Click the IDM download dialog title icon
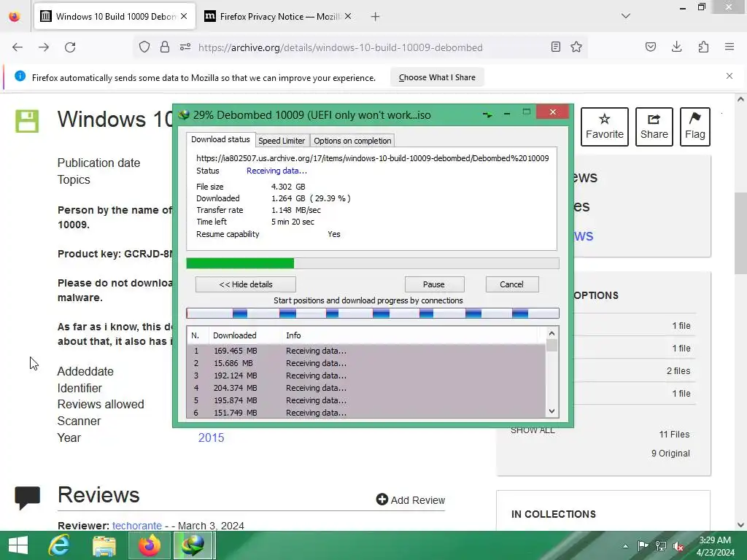This screenshot has height=560, width=747. coord(184,114)
